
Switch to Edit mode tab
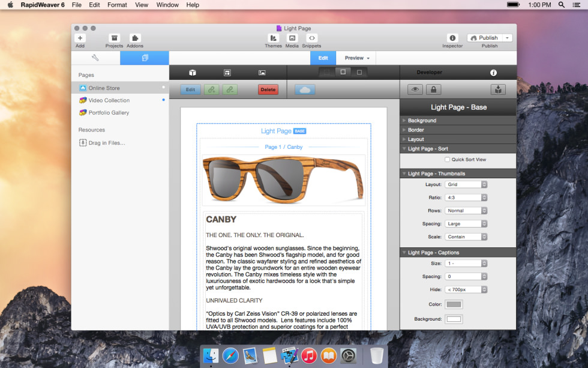point(323,58)
